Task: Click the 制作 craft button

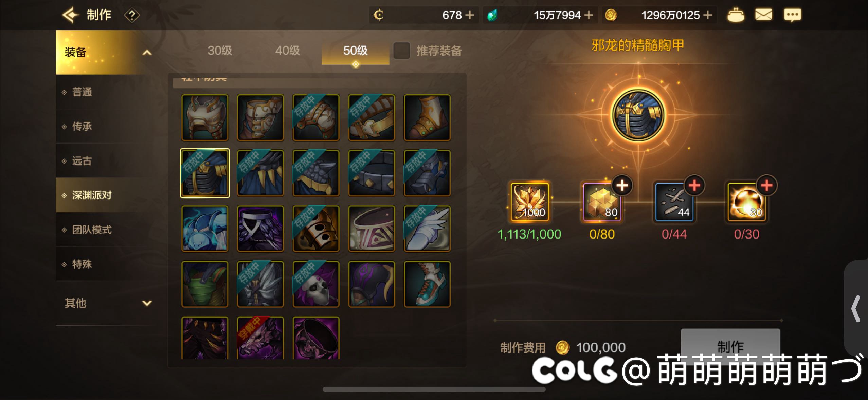Action: 730,345
